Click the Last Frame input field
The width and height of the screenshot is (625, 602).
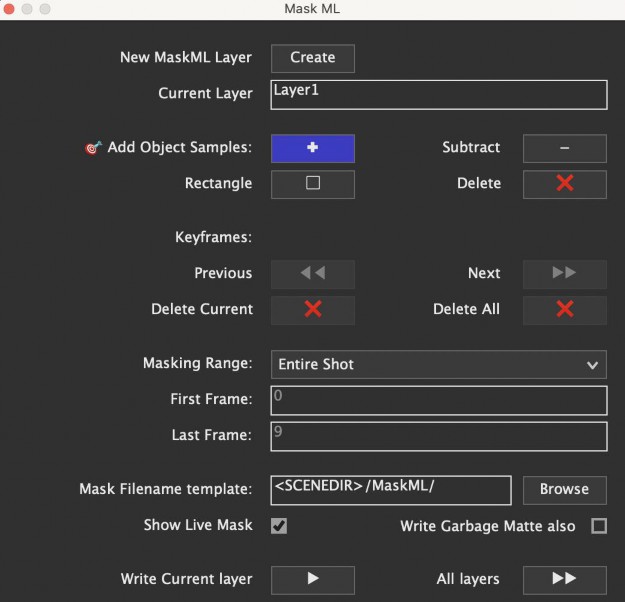click(438, 436)
